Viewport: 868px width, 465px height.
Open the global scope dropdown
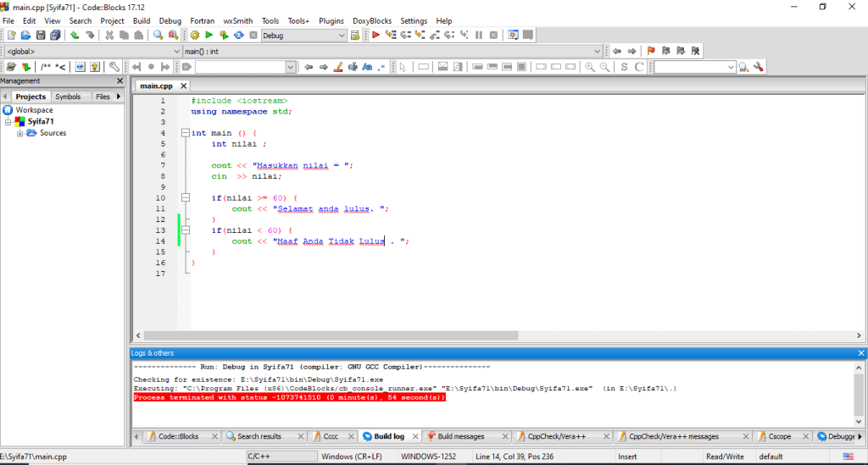(x=176, y=51)
